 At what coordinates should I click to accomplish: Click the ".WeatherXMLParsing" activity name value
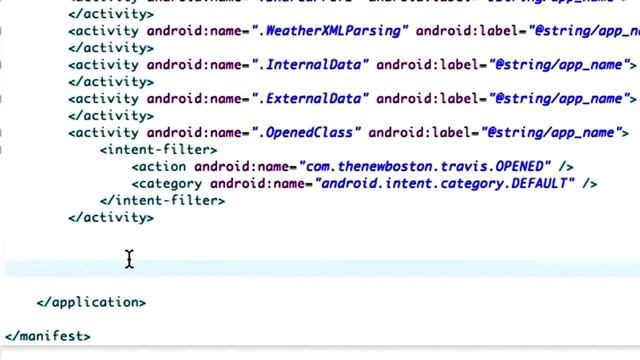click(x=330, y=31)
